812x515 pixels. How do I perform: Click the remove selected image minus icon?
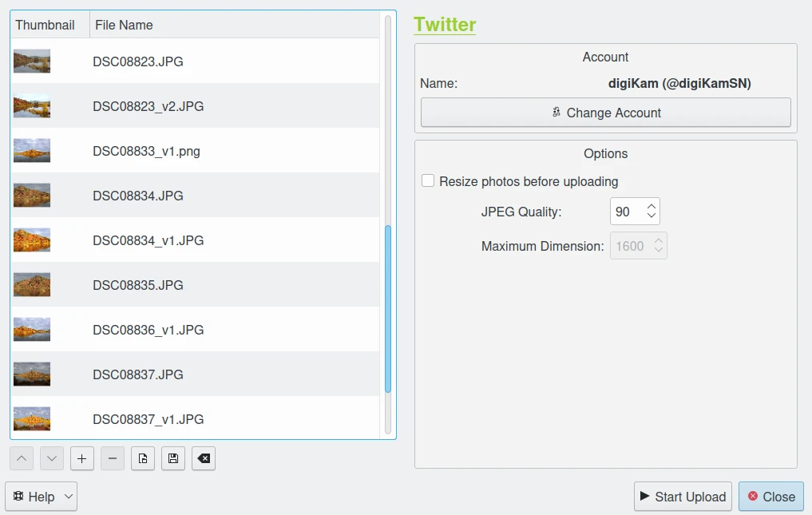click(113, 458)
